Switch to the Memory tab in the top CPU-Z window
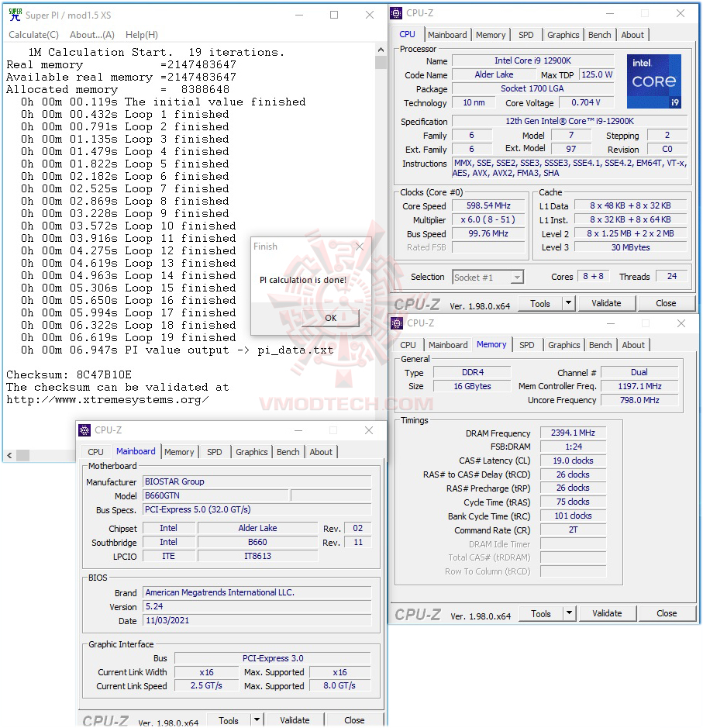Screen dimensions: 703x728 click(x=491, y=35)
